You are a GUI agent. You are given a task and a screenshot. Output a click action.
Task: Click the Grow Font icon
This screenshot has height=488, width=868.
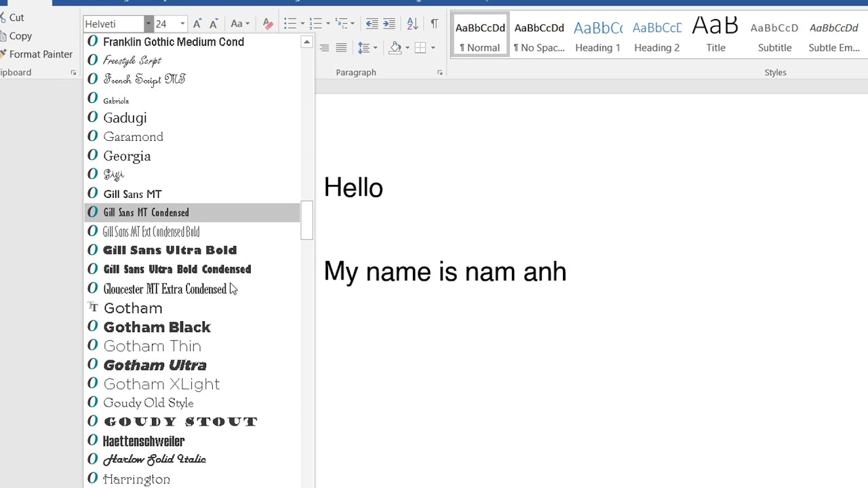coord(197,24)
